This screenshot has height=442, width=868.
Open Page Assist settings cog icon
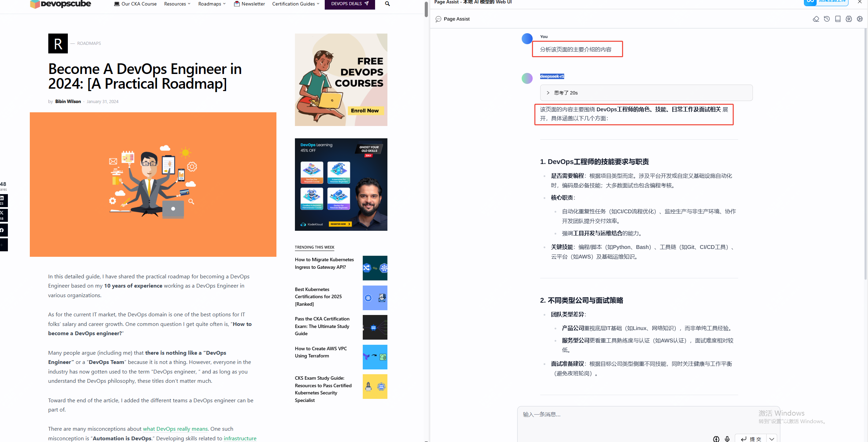tap(859, 19)
